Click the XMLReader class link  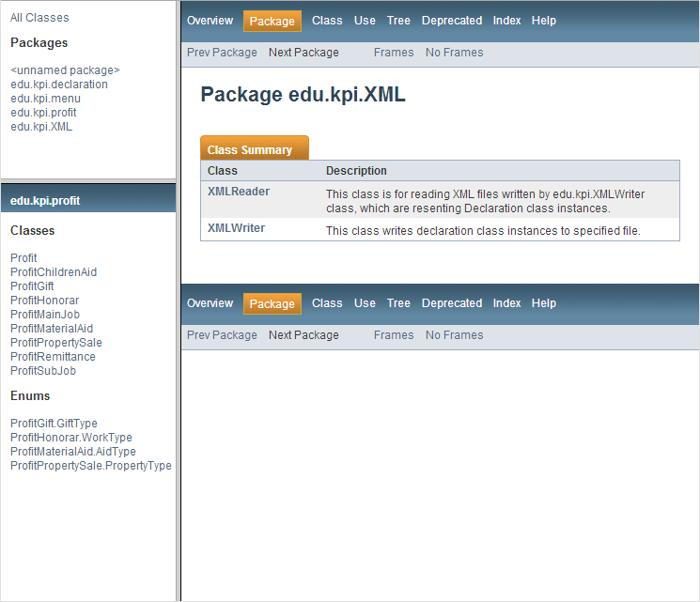[x=239, y=192]
